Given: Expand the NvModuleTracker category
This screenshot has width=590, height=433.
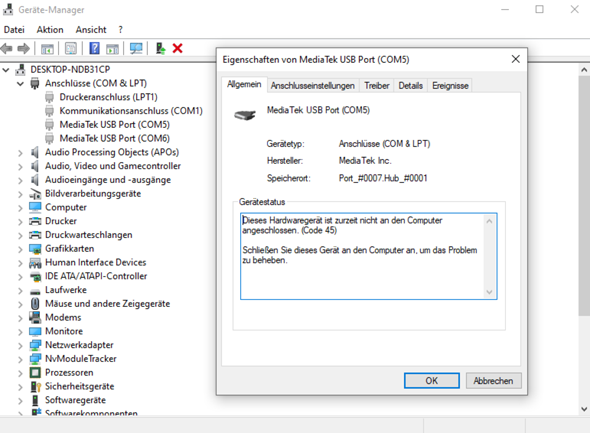Looking at the screenshot, I should [20, 359].
